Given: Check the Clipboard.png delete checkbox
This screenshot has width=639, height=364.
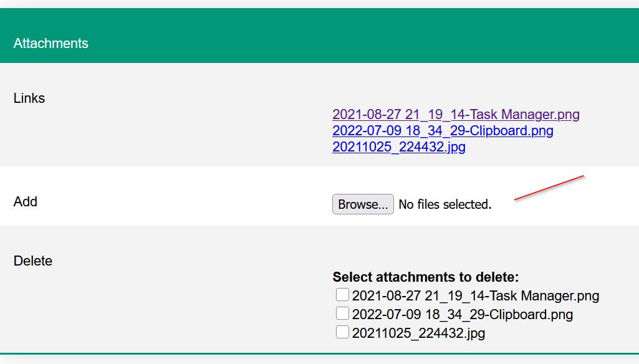Looking at the screenshot, I should point(342,314).
